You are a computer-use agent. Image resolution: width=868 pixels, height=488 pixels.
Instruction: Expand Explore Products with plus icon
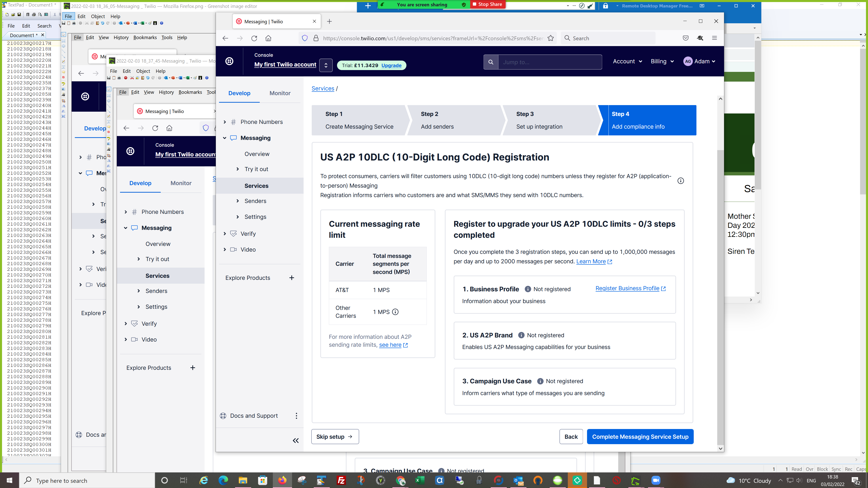point(291,278)
